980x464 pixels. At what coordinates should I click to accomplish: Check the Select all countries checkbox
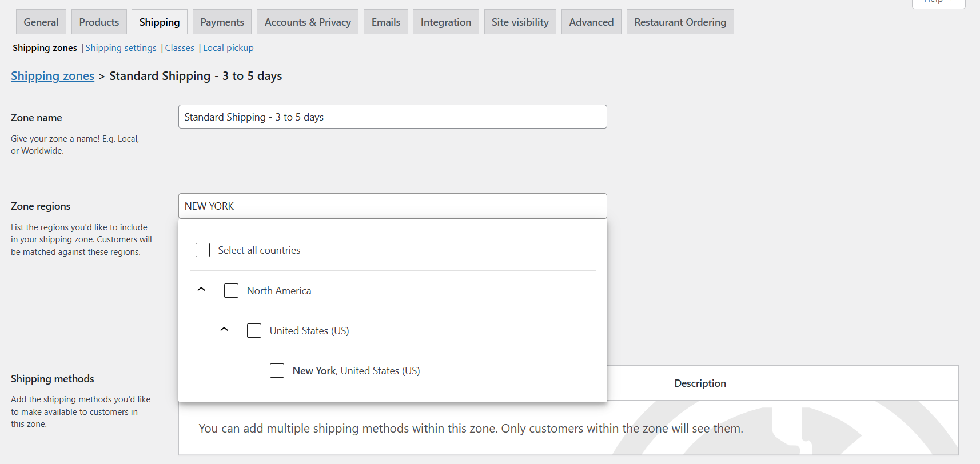pos(203,250)
